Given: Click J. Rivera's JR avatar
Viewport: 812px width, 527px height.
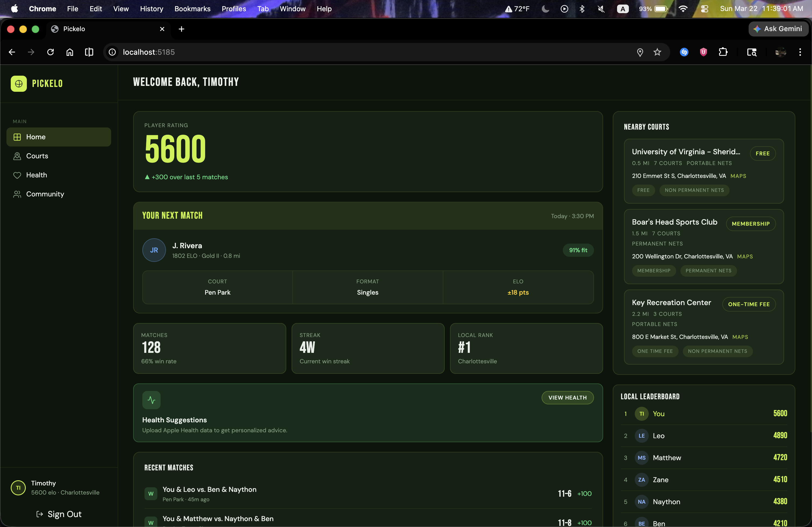Looking at the screenshot, I should (154, 250).
